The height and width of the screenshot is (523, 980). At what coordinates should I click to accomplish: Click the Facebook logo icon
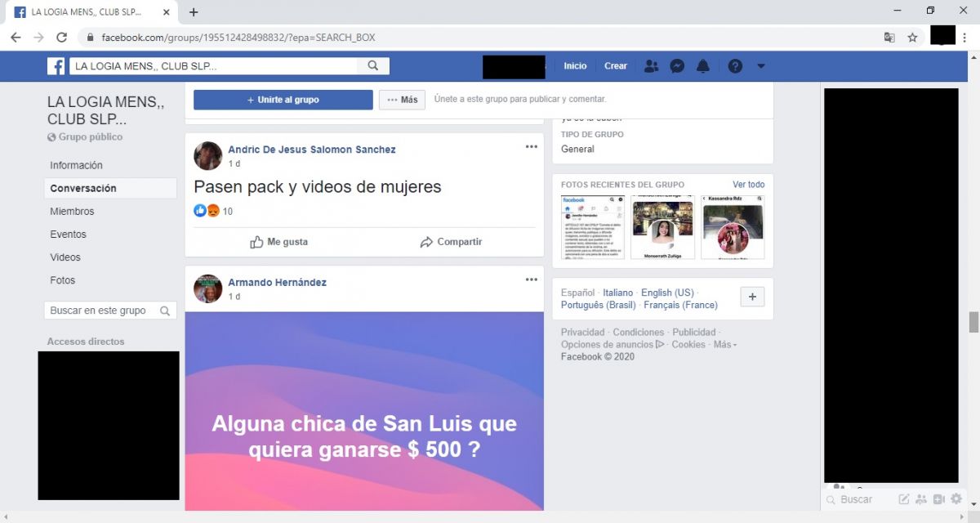pyautogui.click(x=56, y=66)
